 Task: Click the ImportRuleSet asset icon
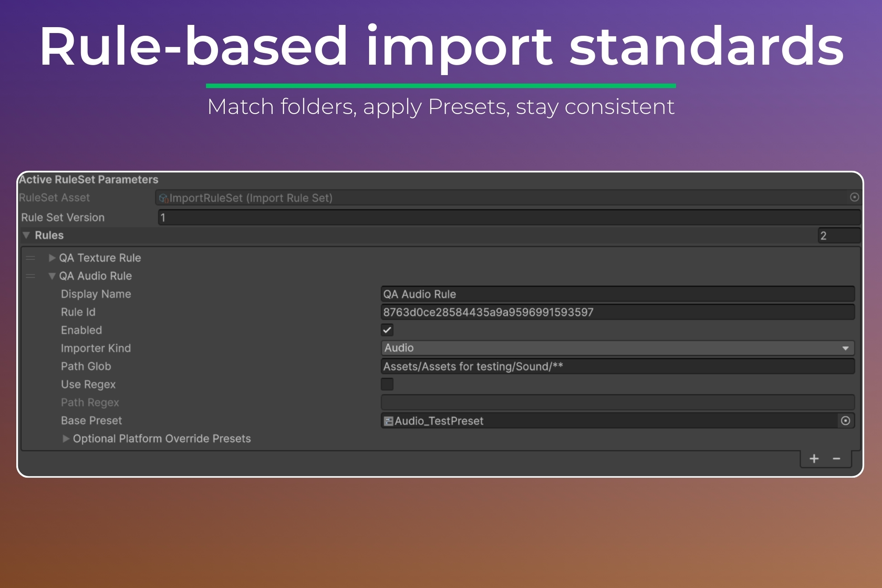(x=163, y=198)
